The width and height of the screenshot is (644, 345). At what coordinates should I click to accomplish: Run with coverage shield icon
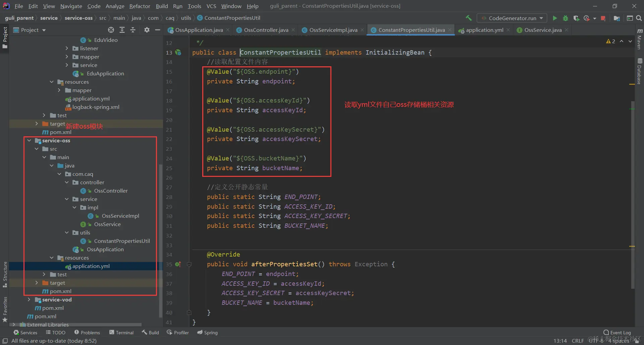[576, 18]
